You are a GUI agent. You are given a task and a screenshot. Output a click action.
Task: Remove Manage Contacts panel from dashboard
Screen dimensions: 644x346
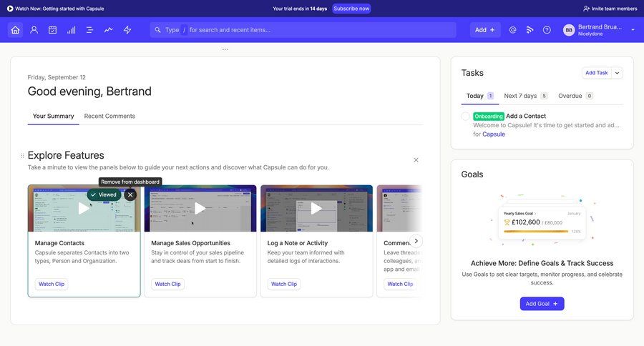pos(130,194)
